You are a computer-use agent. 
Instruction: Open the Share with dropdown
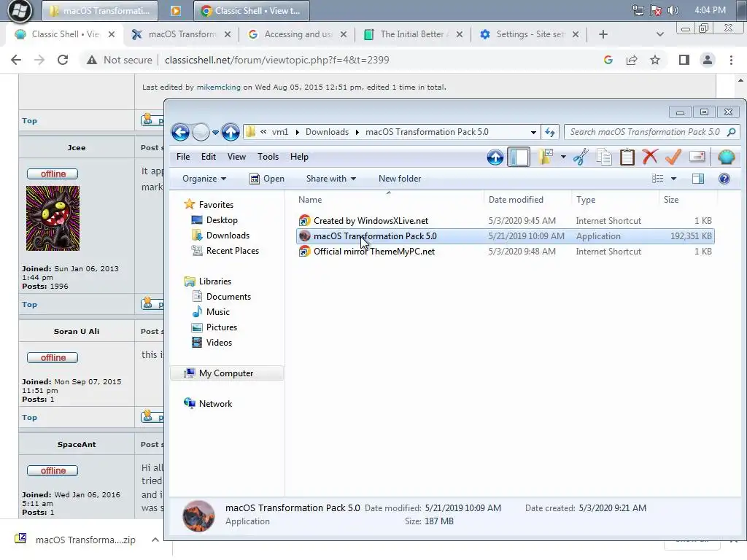331,179
